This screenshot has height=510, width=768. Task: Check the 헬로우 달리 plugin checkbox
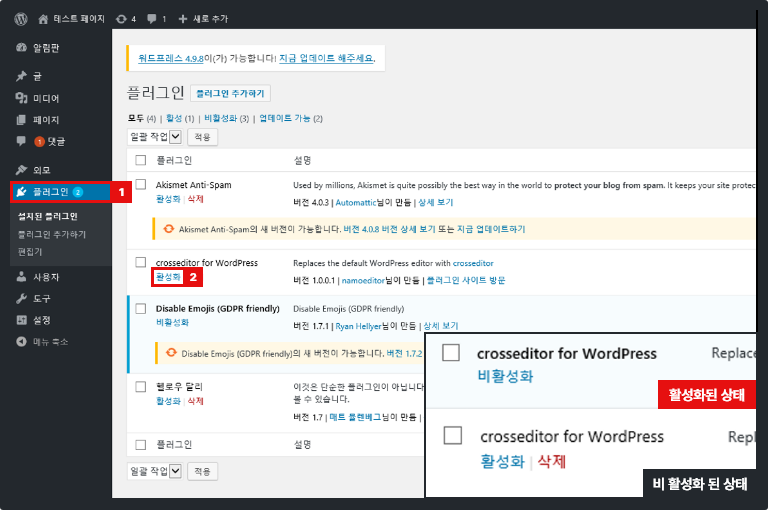[141, 387]
